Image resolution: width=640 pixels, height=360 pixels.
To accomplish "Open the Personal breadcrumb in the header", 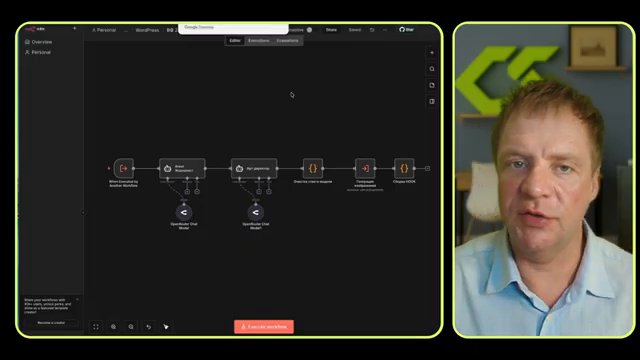I will [x=104, y=30].
